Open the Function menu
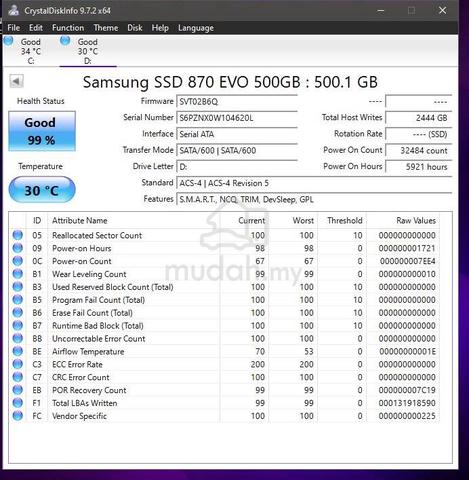Viewport: 469px width, 480px height. coord(68,28)
